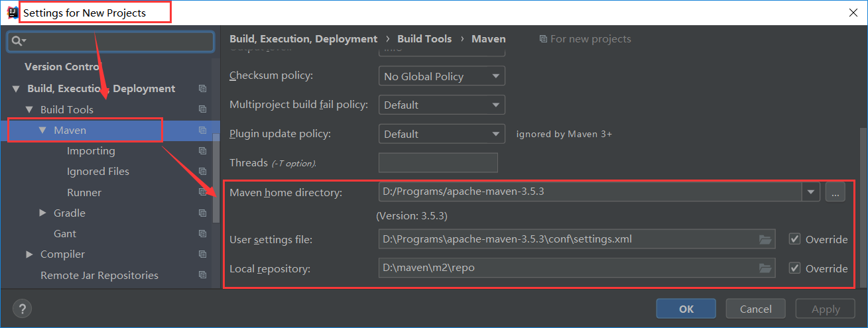The height and width of the screenshot is (328, 868).
Task: Expand the Gradle tree node
Action: pyautogui.click(x=43, y=213)
